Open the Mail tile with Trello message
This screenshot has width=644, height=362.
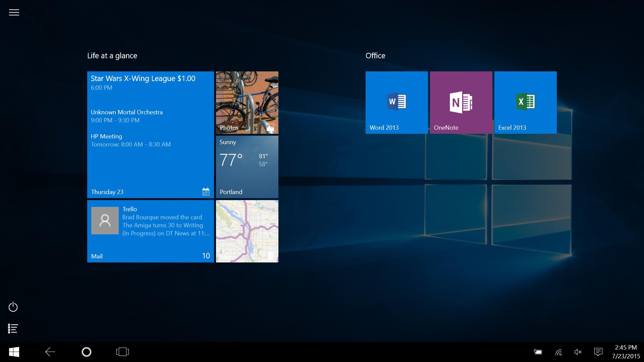[x=151, y=231]
